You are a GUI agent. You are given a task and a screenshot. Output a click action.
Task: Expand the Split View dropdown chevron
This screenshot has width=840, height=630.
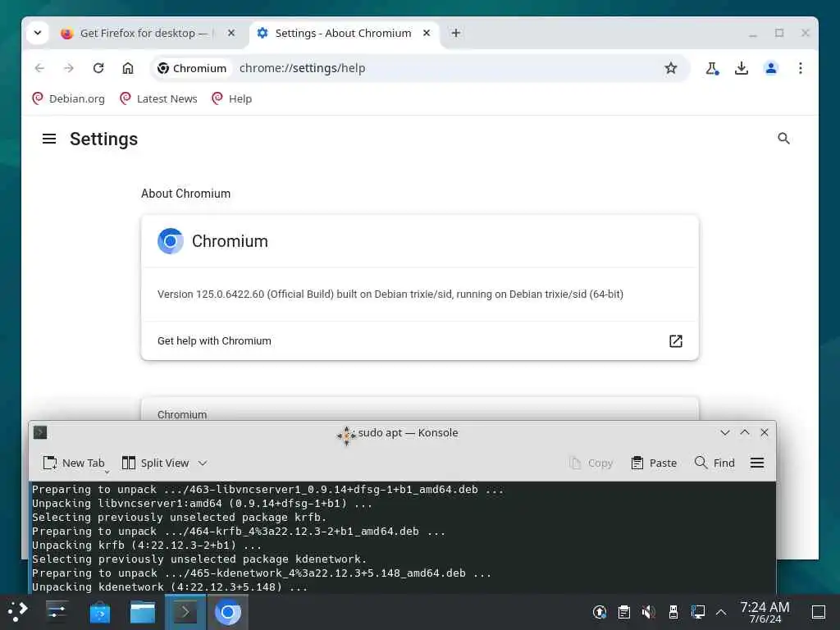click(203, 463)
